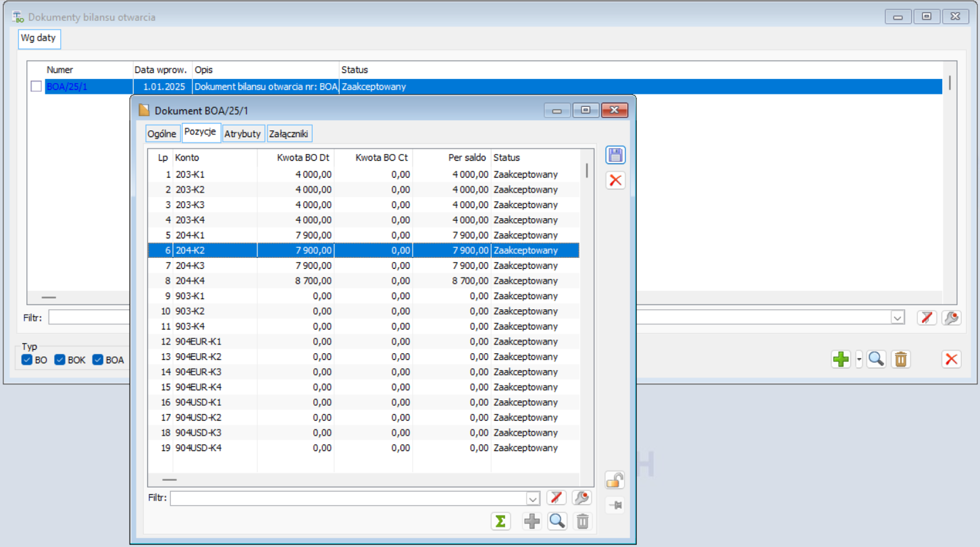Click the pin icon below the padlock
This screenshot has height=547, width=980.
(x=615, y=504)
